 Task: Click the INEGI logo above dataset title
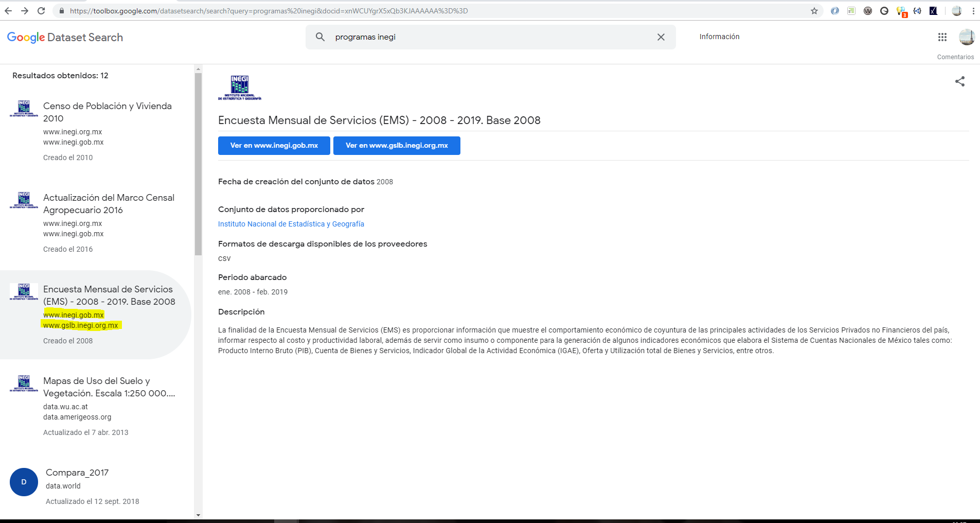click(240, 88)
